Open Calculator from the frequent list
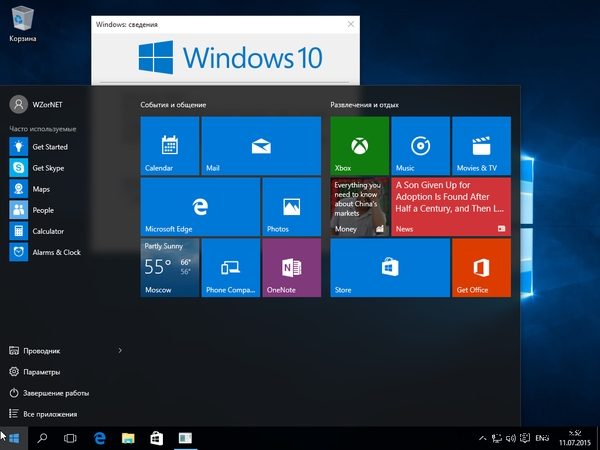 tap(65, 231)
